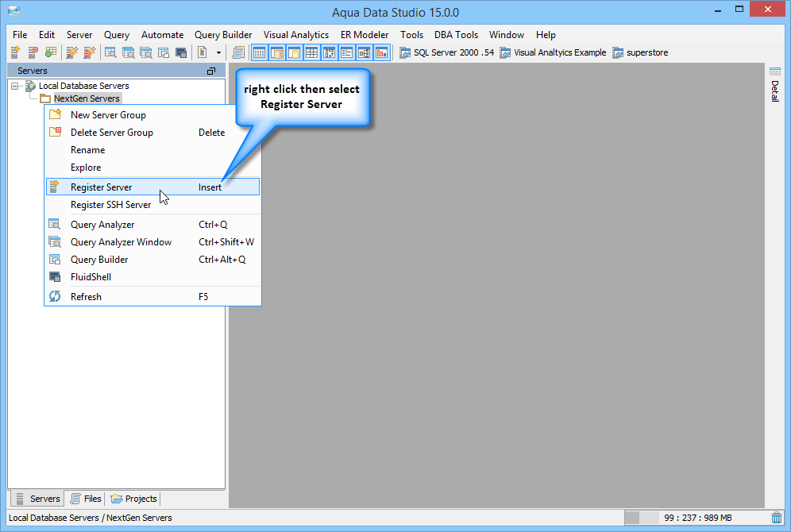Choose Explore from the context menu
The width and height of the screenshot is (791, 532).
(152, 168)
